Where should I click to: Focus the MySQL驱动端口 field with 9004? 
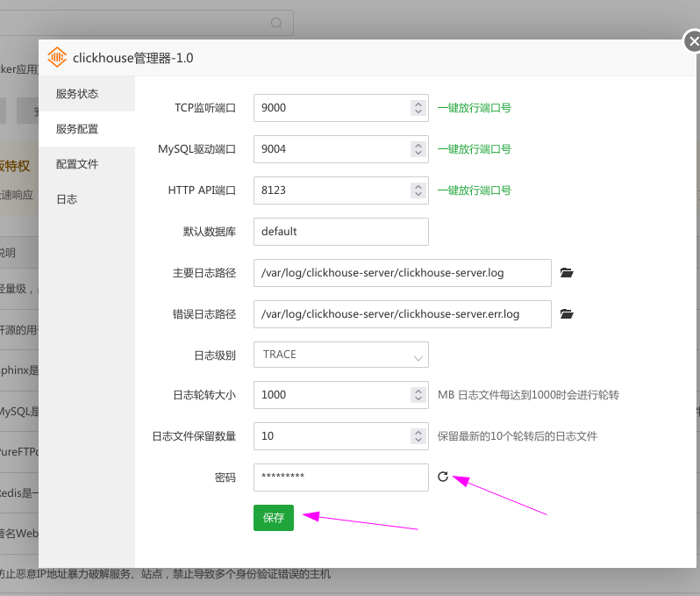[341, 148]
